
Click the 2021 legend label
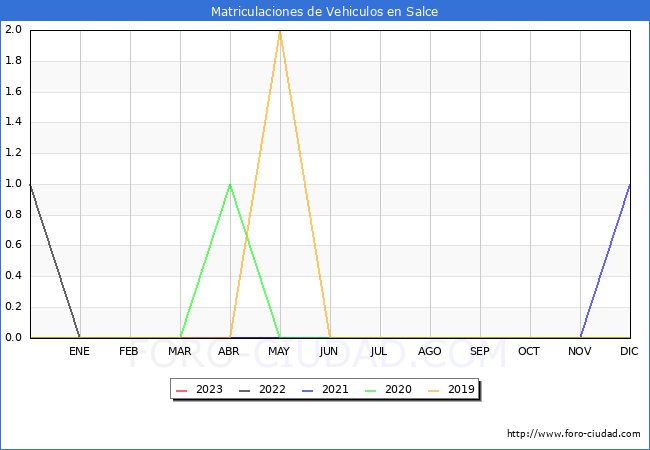(x=335, y=390)
